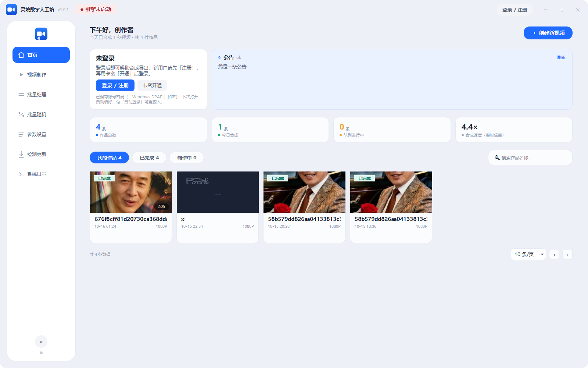The width and height of the screenshot is (588, 368).
Task: Select 已完成 4 tab
Action: click(x=149, y=158)
